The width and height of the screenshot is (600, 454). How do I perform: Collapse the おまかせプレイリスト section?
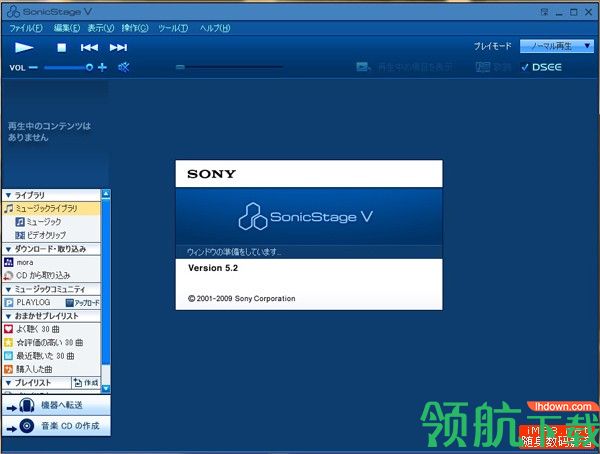(x=8, y=316)
